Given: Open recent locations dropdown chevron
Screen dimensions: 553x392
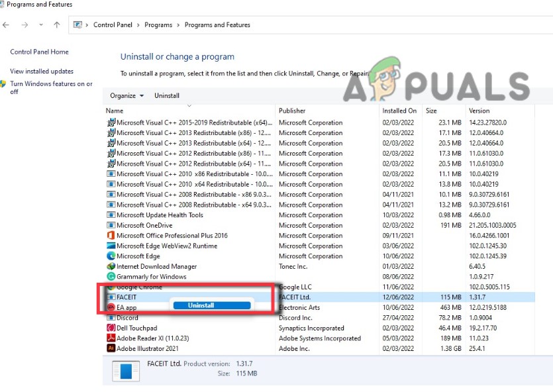Looking at the screenshot, I should pyautogui.click(x=41, y=24).
